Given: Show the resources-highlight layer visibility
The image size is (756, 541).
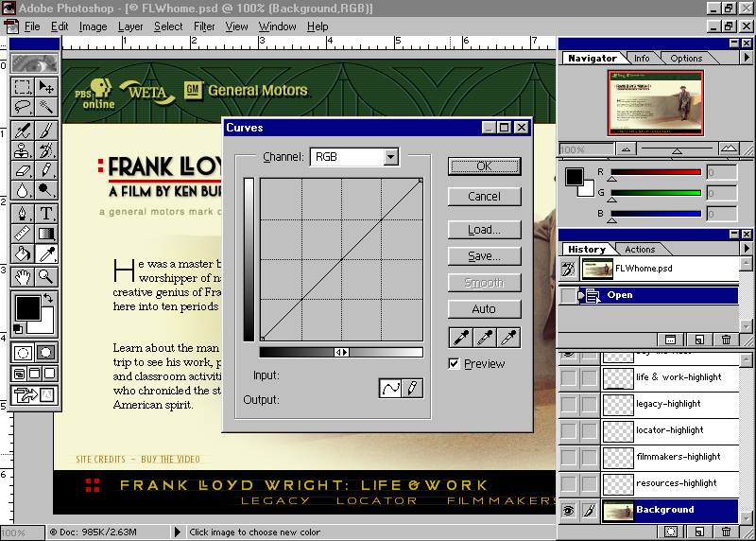Looking at the screenshot, I should [x=569, y=483].
